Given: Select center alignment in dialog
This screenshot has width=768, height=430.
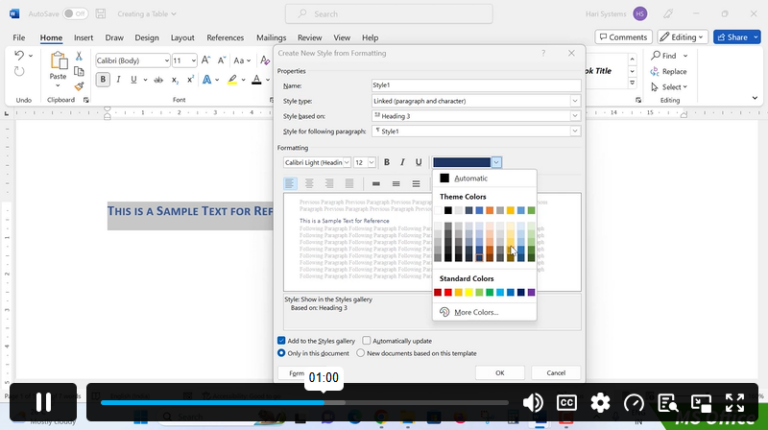Looking at the screenshot, I should (x=309, y=184).
